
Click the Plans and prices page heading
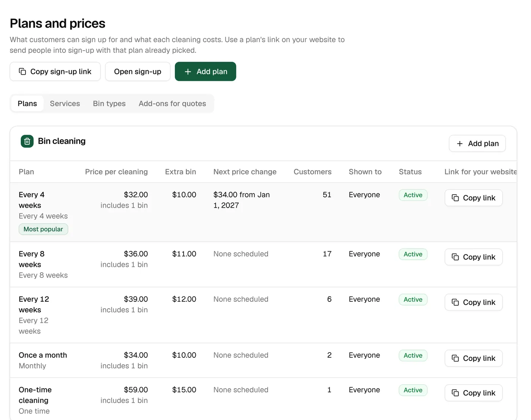tap(58, 24)
